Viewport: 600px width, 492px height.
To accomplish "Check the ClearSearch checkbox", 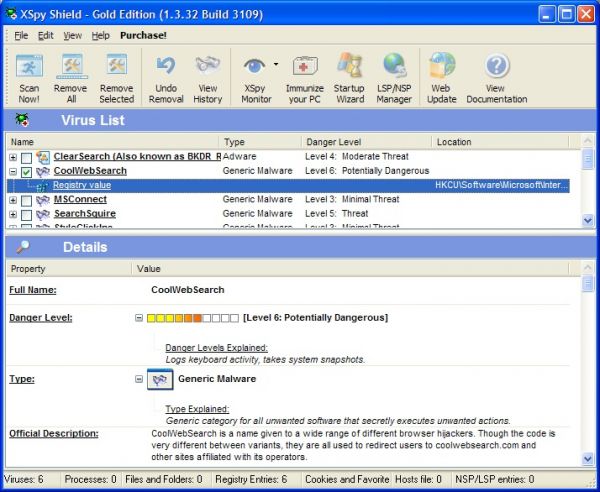I will click(x=26, y=157).
